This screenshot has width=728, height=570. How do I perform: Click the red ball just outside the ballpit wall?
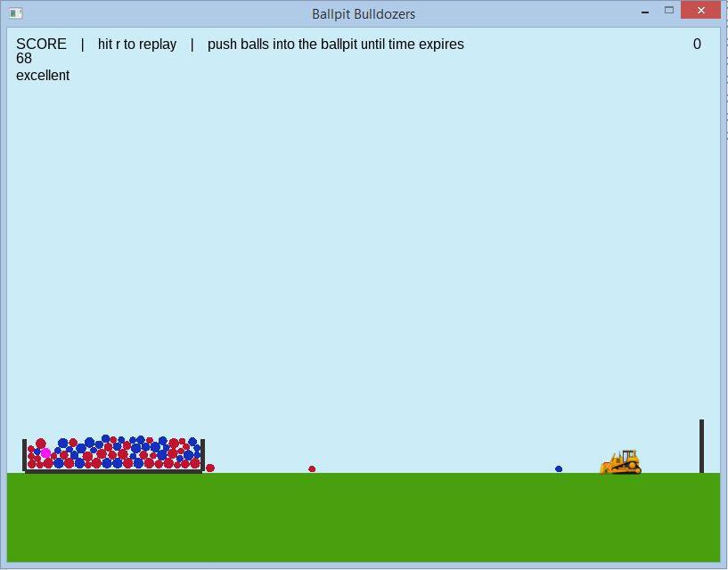[x=210, y=468]
